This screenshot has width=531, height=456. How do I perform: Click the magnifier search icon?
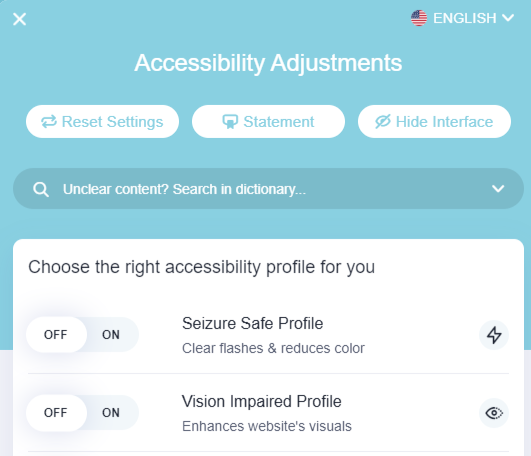click(x=41, y=189)
